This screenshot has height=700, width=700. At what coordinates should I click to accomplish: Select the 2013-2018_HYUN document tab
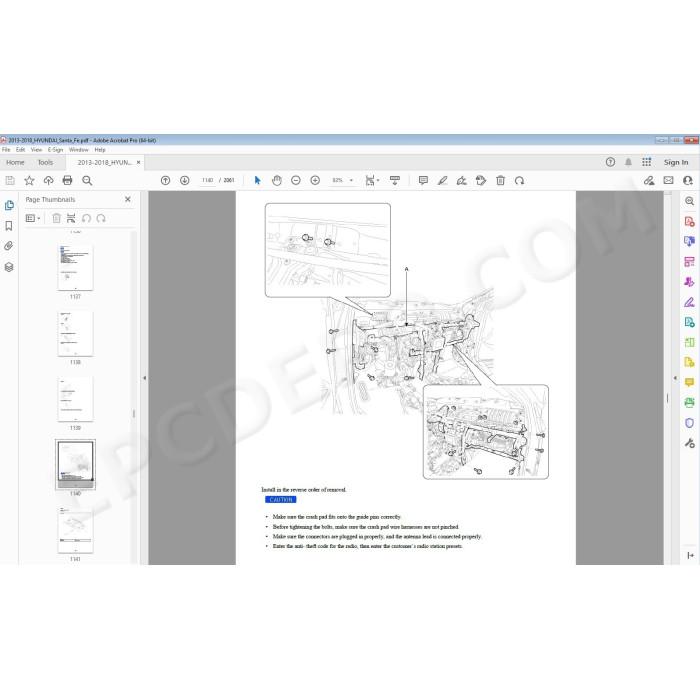tap(104, 162)
